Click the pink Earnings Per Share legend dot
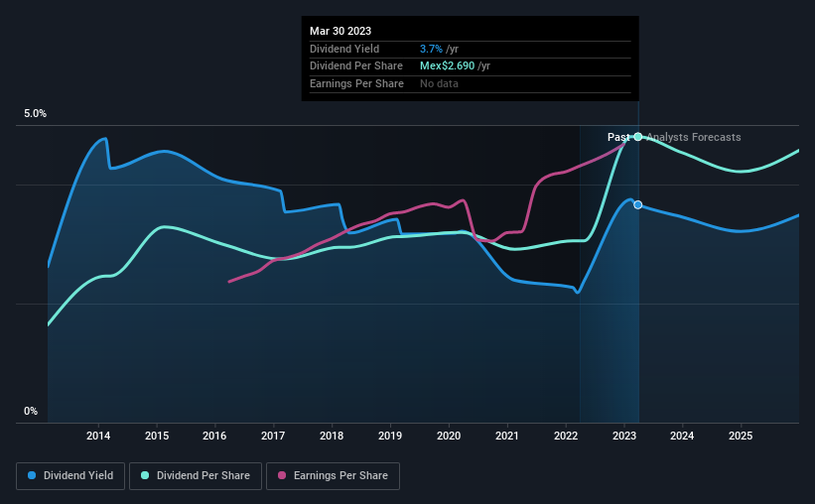 click(282, 475)
